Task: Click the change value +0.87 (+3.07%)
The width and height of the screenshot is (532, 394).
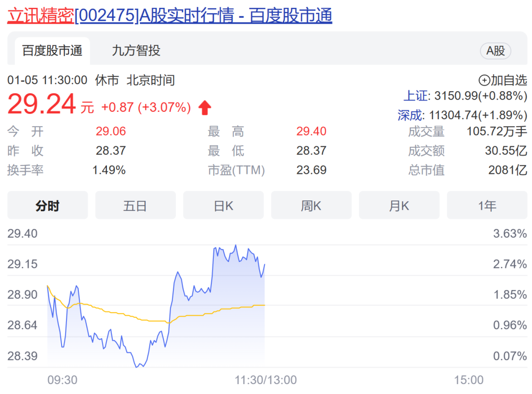Action: coord(146,107)
